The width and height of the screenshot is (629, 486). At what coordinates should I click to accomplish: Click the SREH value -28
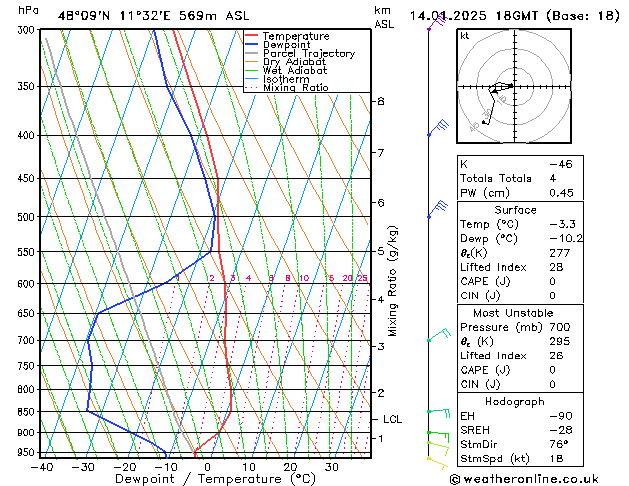pos(561,430)
